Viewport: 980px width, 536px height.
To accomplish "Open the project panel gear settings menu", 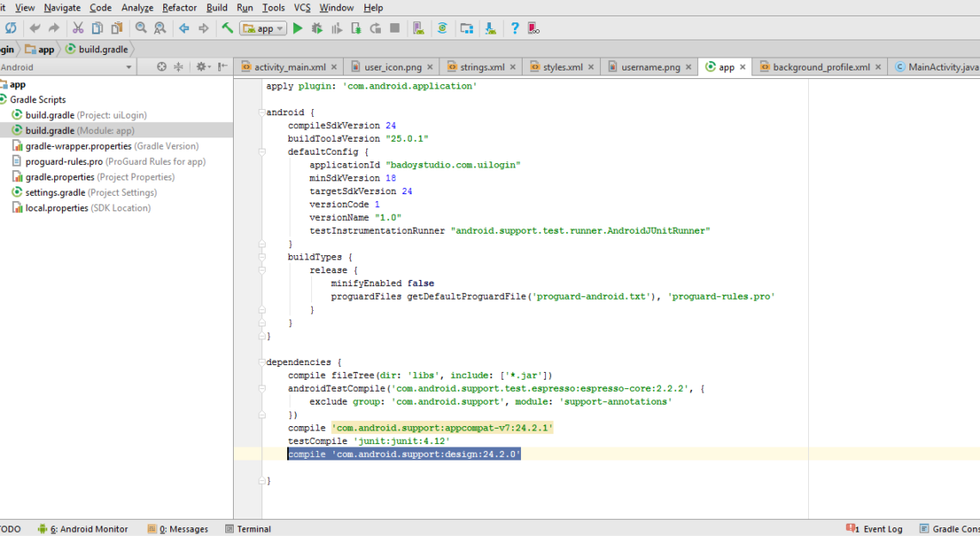I will coord(202,67).
